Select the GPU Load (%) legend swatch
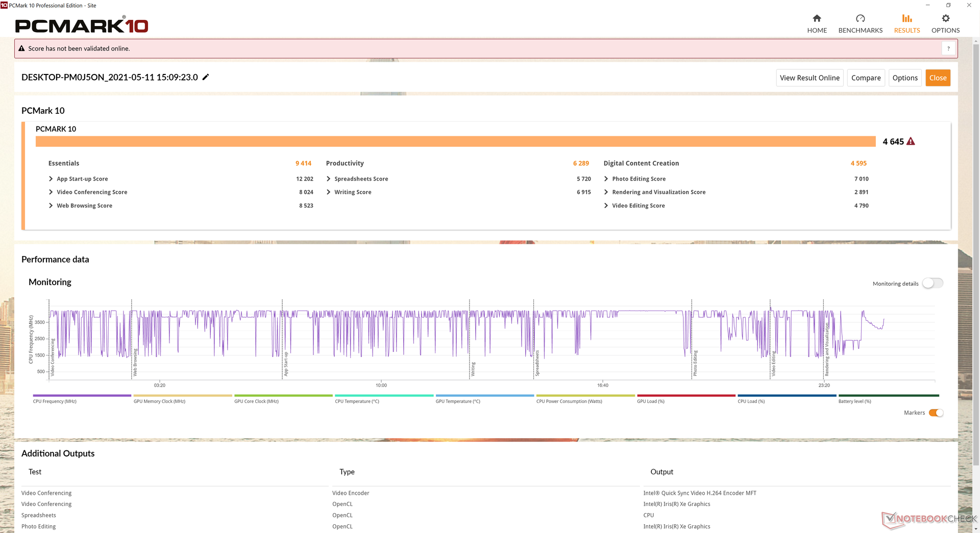The image size is (980, 533). (686, 395)
